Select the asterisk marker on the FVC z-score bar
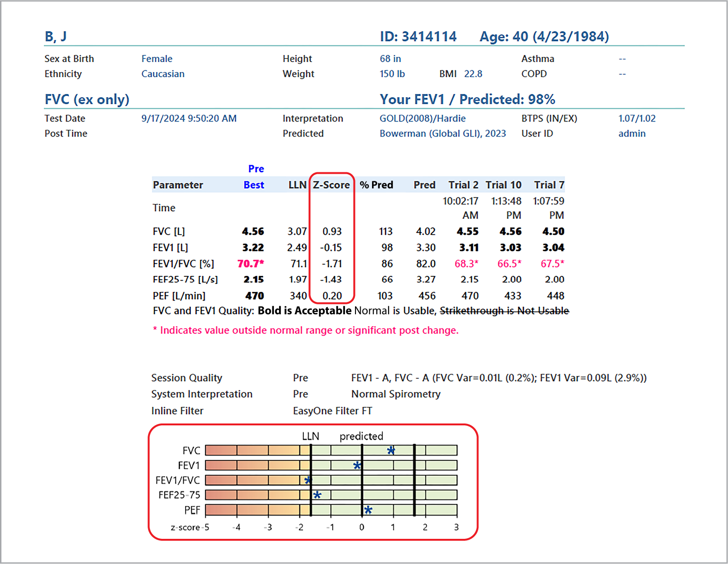This screenshot has height=564, width=728. pyautogui.click(x=390, y=450)
